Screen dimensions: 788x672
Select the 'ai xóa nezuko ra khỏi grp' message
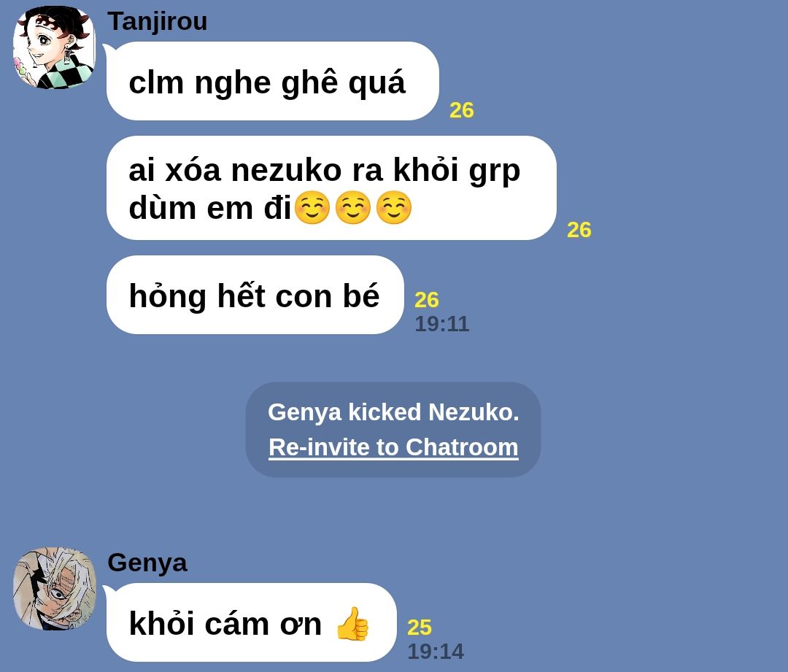point(331,188)
